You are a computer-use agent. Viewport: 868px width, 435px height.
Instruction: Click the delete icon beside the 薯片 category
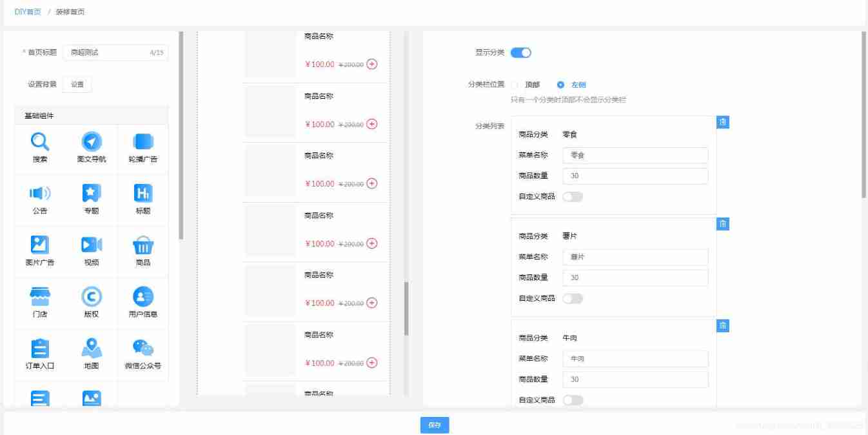pyautogui.click(x=722, y=224)
